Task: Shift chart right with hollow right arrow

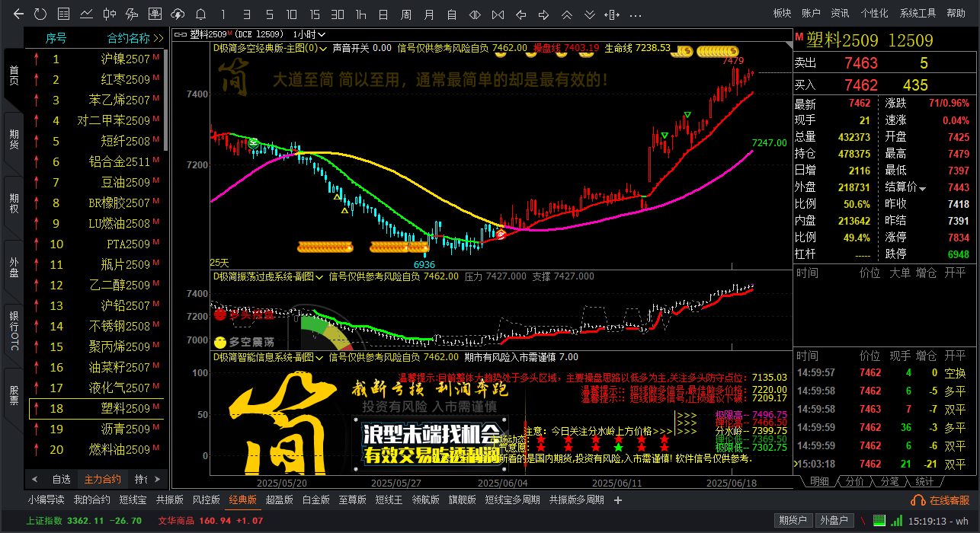Action: [x=544, y=14]
